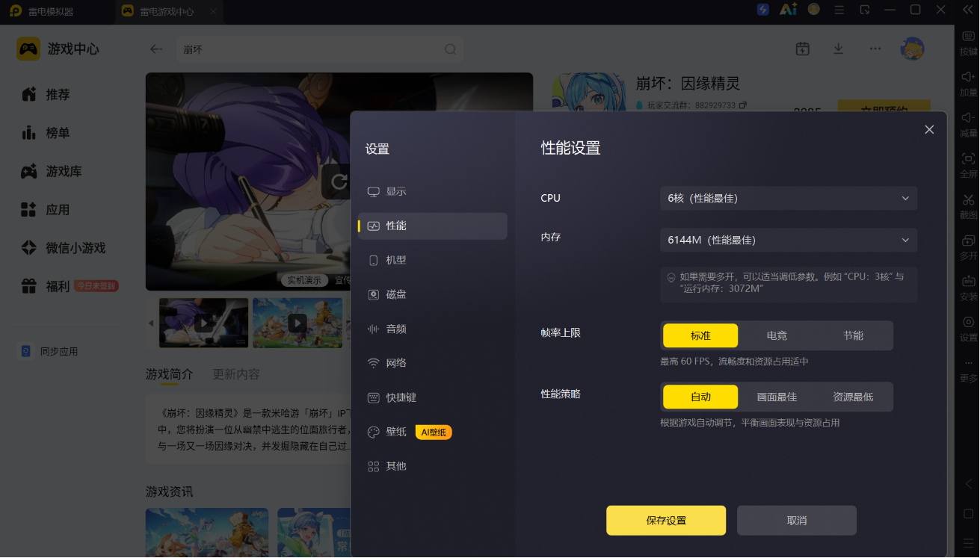This screenshot has height=558, width=980.
Task: Select the second video thumbnail below the player
Action: pos(298,323)
